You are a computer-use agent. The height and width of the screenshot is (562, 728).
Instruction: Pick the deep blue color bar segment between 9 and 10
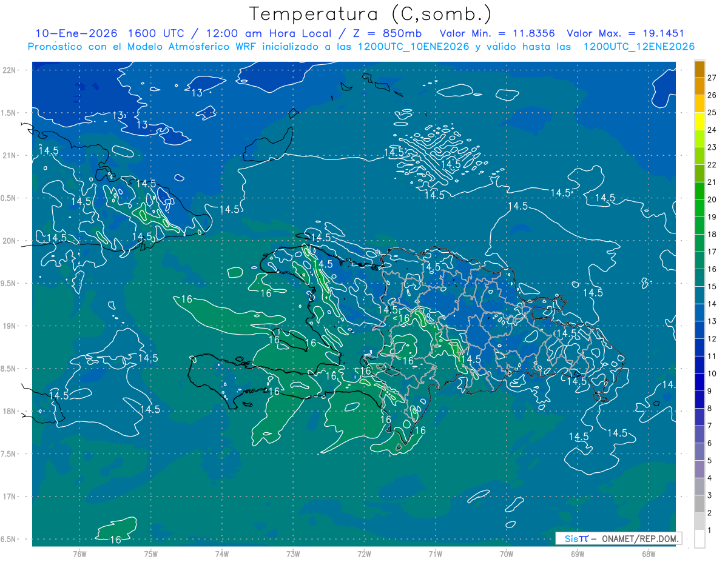coord(699,383)
